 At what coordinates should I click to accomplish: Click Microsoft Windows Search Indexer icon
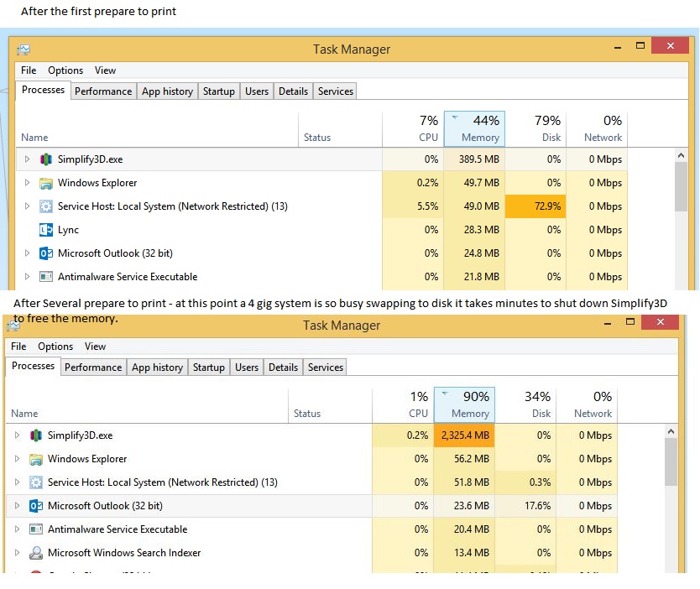36,553
